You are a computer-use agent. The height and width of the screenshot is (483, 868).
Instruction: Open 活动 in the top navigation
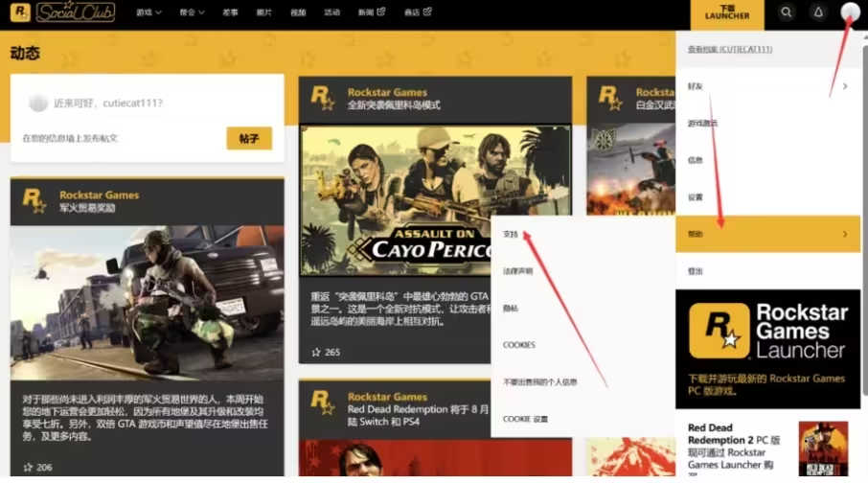331,12
